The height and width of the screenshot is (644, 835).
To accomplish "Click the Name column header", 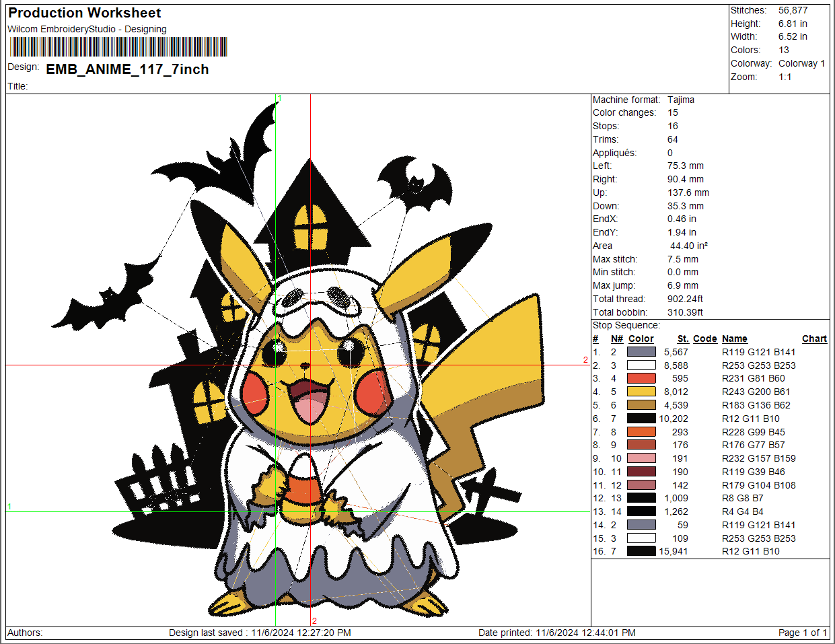I will click(x=735, y=338).
